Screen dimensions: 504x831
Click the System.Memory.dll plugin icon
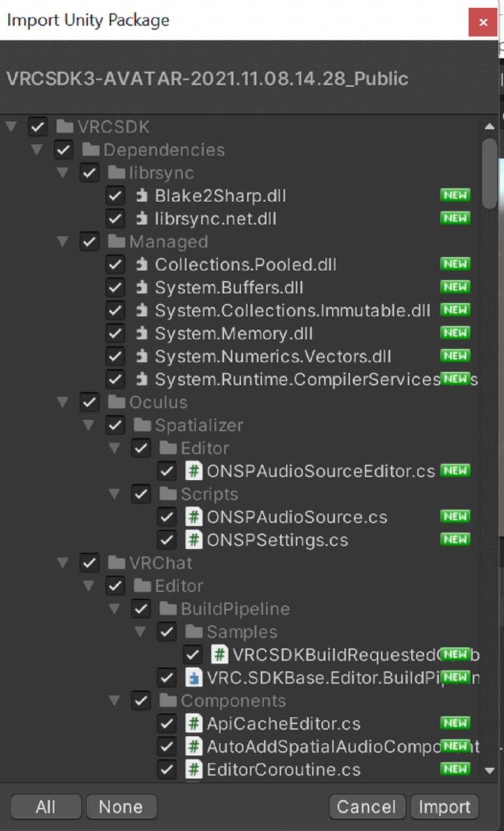pyautogui.click(x=141, y=333)
